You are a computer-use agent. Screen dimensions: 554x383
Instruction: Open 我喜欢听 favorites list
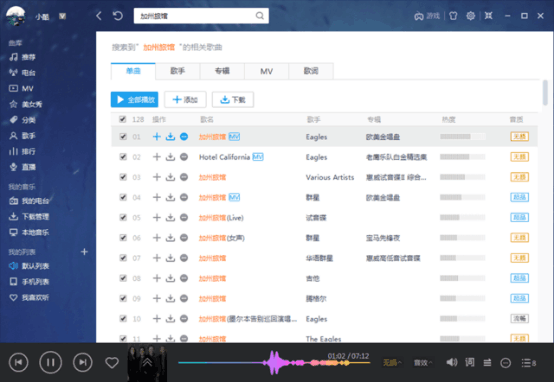29,297
